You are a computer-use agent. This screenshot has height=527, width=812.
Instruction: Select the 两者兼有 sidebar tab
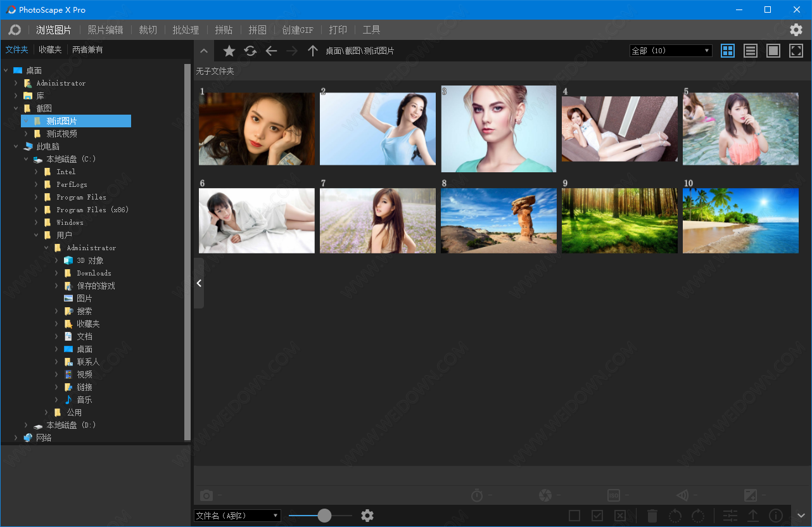coord(87,49)
